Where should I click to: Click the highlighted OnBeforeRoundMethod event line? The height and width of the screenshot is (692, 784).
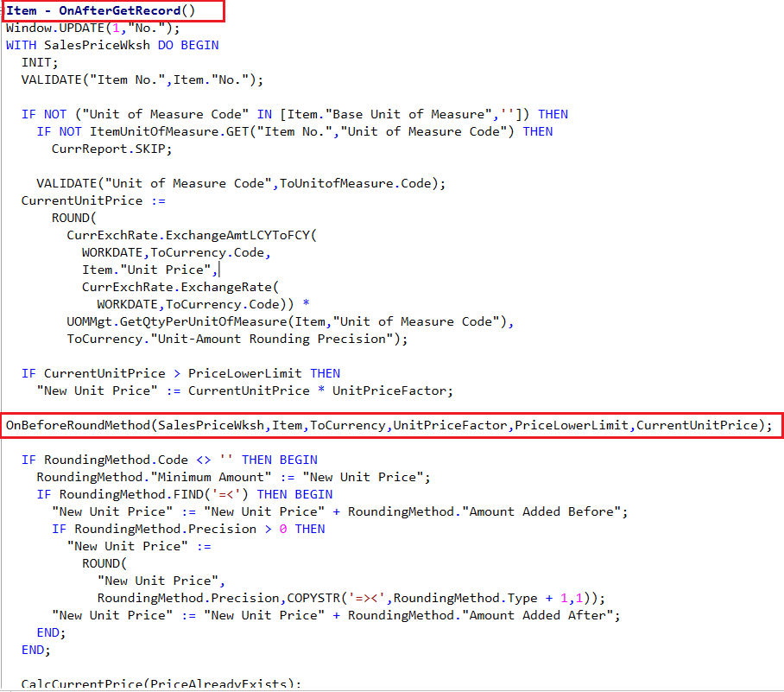(389, 425)
